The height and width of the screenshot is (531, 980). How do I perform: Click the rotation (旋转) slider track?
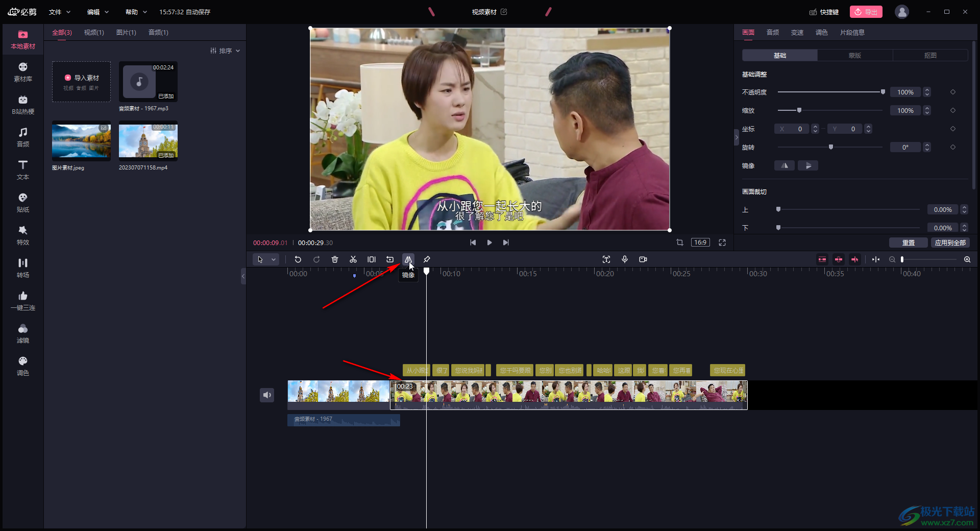(x=830, y=147)
